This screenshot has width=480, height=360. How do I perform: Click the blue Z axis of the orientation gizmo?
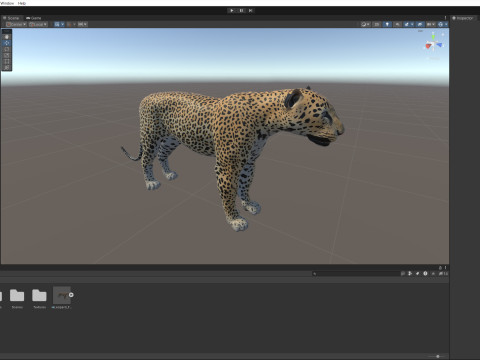click(x=439, y=45)
